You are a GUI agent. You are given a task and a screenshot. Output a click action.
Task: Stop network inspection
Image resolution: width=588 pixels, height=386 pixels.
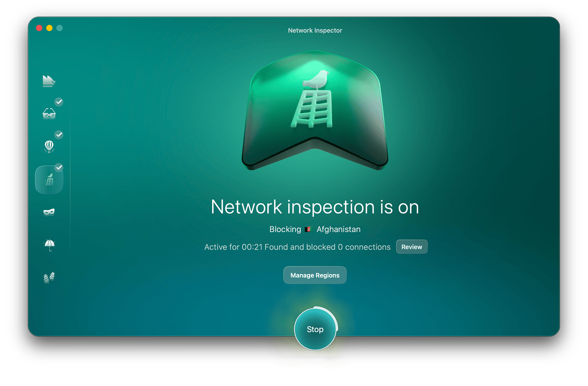pos(315,329)
